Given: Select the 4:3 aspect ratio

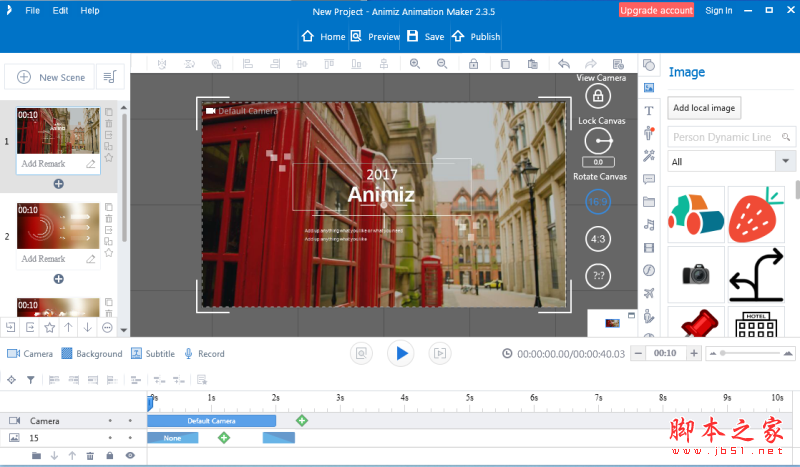Looking at the screenshot, I should pyautogui.click(x=598, y=239).
